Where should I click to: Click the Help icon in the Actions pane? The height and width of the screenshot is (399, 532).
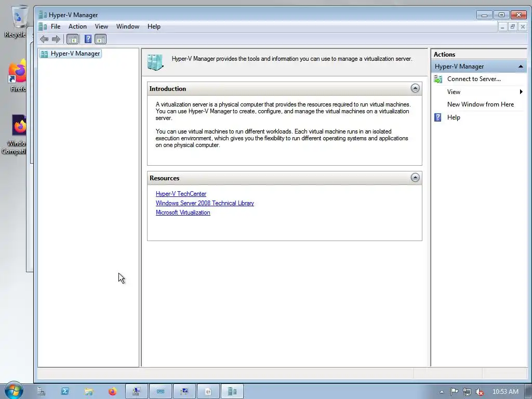pos(438,117)
